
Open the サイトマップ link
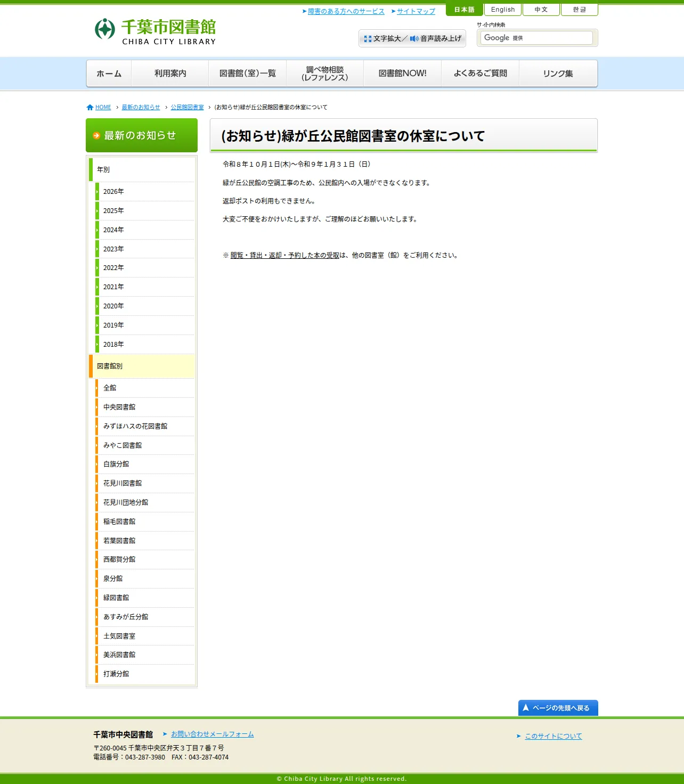click(x=416, y=11)
